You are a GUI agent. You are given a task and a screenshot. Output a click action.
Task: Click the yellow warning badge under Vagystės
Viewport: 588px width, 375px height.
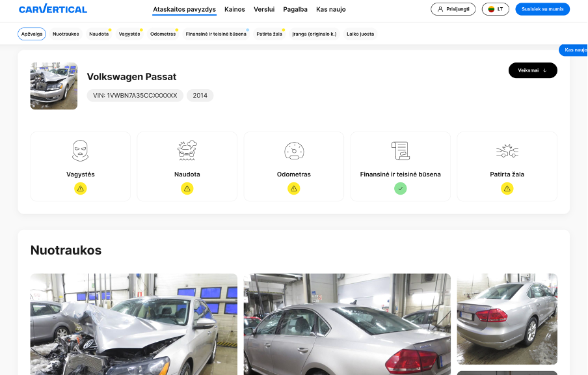pyautogui.click(x=80, y=188)
